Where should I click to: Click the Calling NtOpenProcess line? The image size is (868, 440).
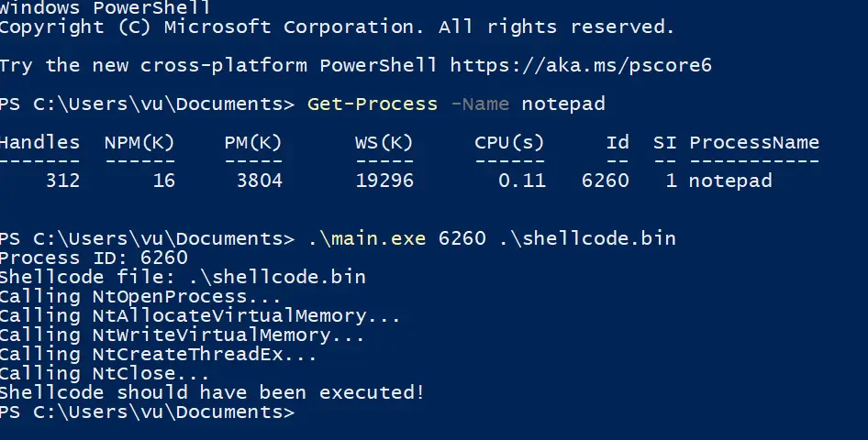[140, 296]
